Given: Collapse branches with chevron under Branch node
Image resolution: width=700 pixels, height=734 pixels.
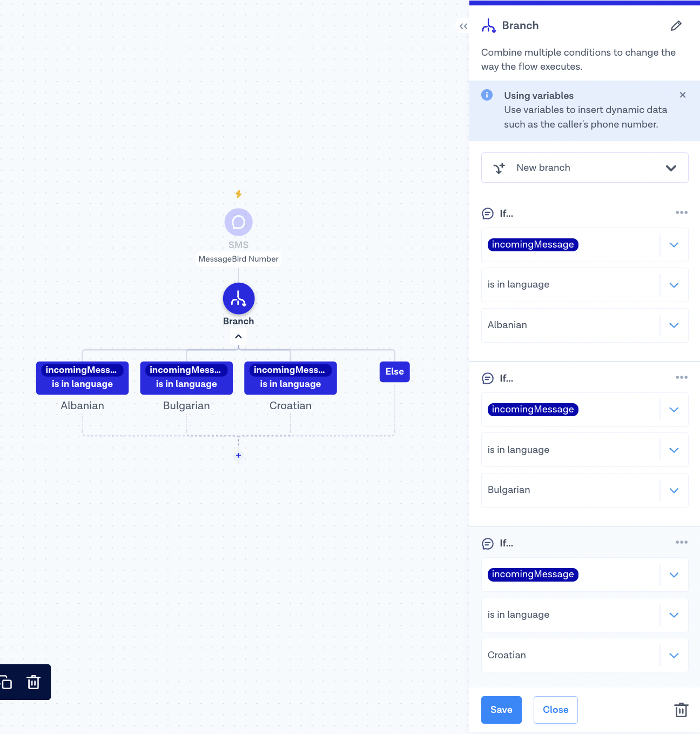Looking at the screenshot, I should click(238, 337).
